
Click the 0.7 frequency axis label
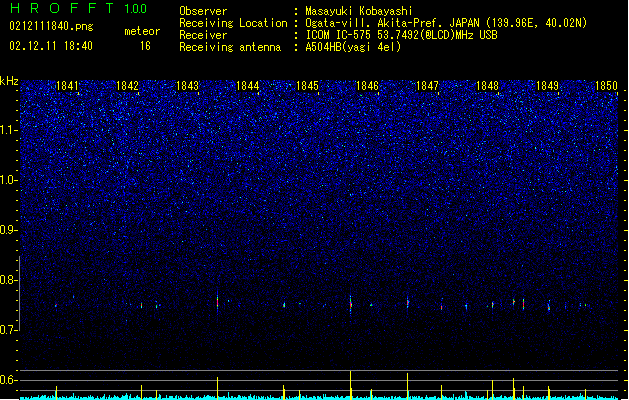tap(8, 330)
